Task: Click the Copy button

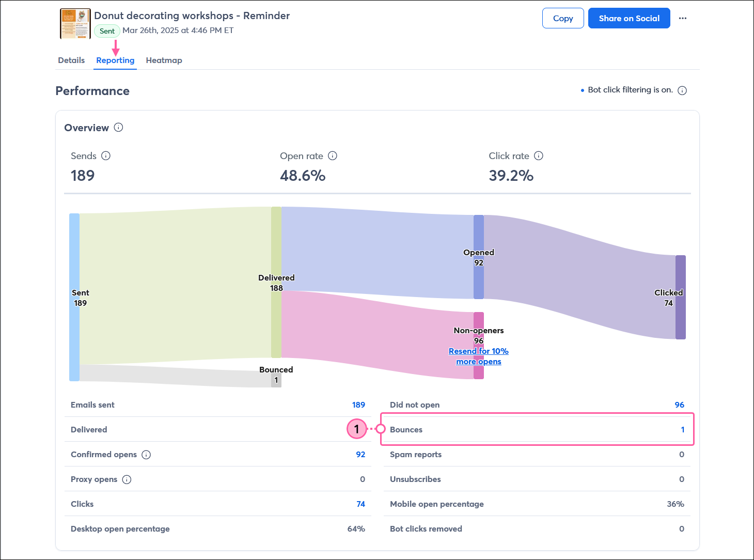Action: tap(563, 18)
